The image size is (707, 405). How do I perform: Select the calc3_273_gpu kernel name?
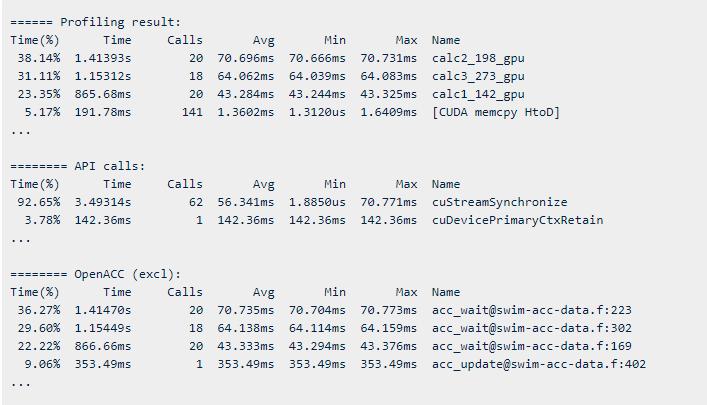click(x=478, y=76)
